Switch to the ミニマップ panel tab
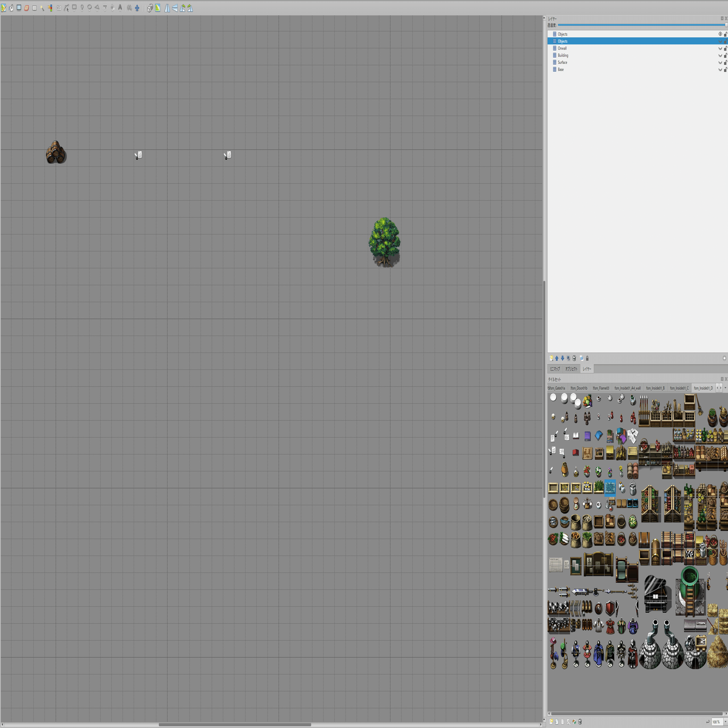This screenshot has height=728, width=728. (555, 369)
